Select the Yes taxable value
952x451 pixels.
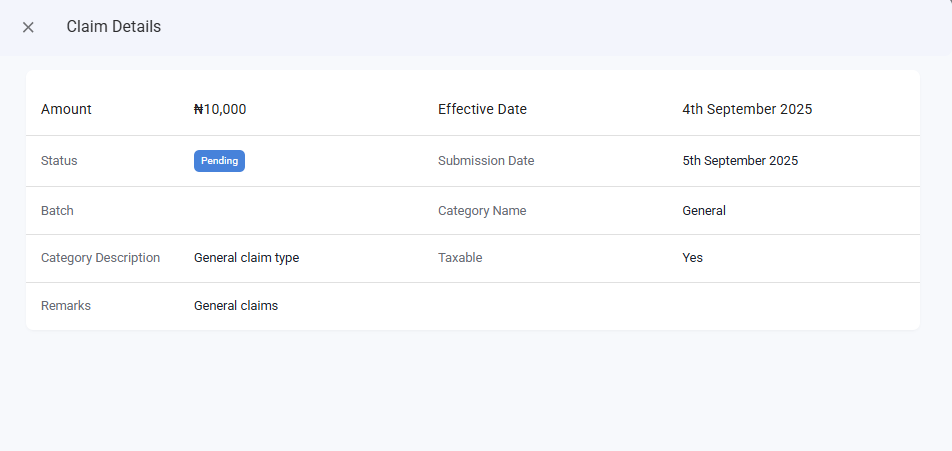692,258
